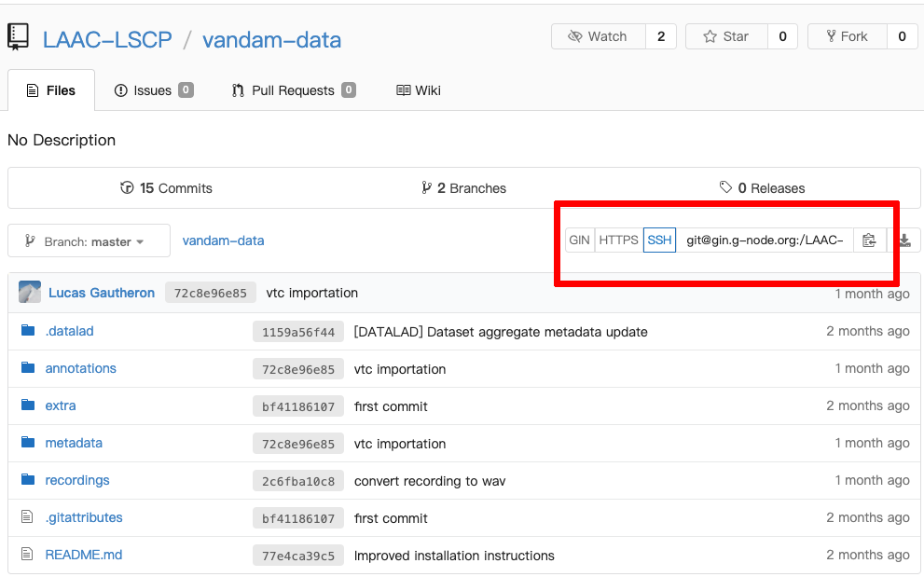Screen dimensions: 924x577
Task: Open latest commit 72c8e96e85 beside Lucas Gautheron
Action: pyautogui.click(x=211, y=293)
